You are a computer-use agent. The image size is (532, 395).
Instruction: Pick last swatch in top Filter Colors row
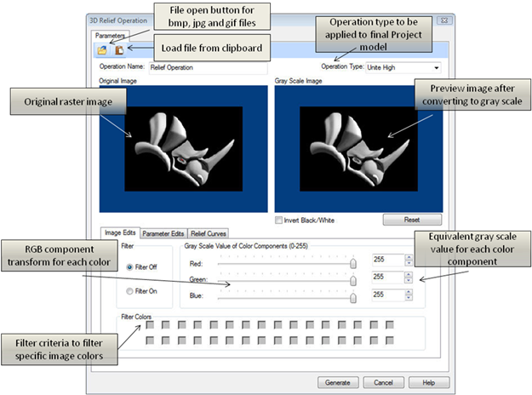tap(390, 325)
